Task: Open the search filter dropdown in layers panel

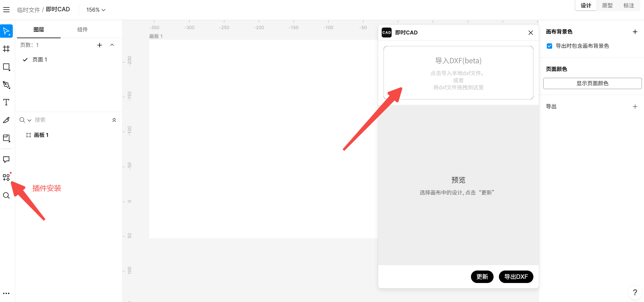Action: (29, 120)
